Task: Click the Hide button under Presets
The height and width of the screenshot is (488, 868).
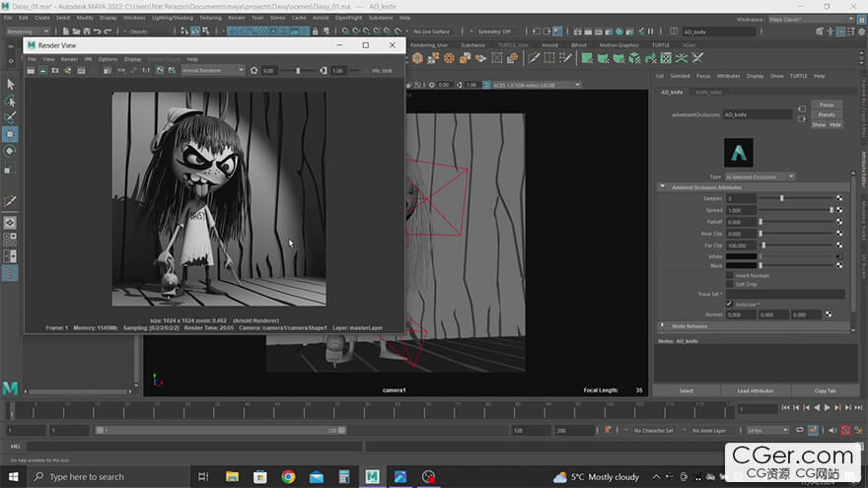Action: 834,124
